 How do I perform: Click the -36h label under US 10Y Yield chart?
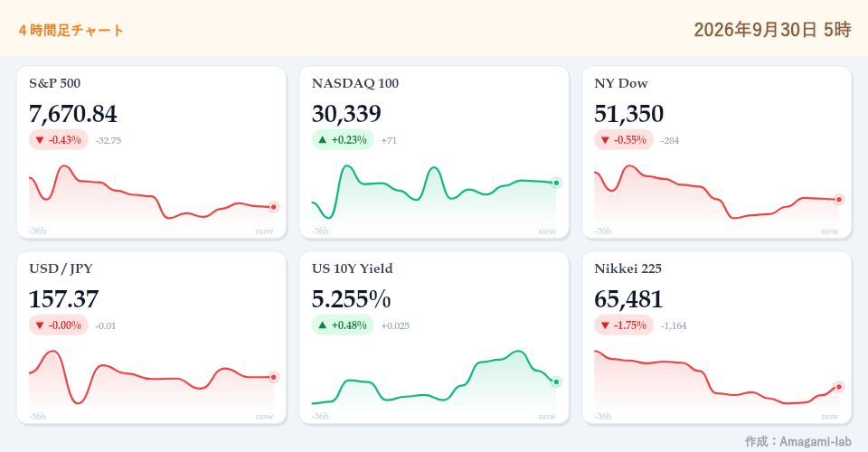coord(320,417)
